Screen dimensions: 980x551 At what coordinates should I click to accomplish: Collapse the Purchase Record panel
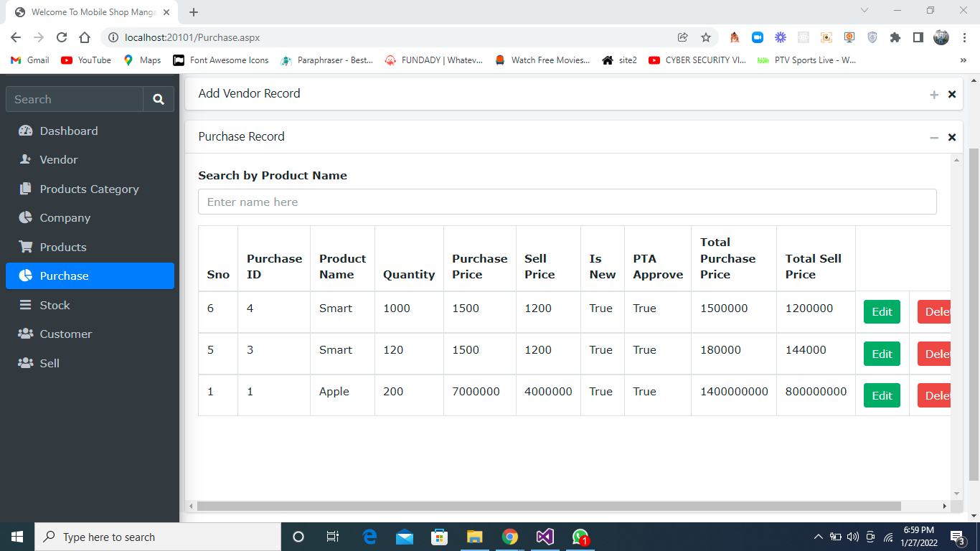coord(934,137)
